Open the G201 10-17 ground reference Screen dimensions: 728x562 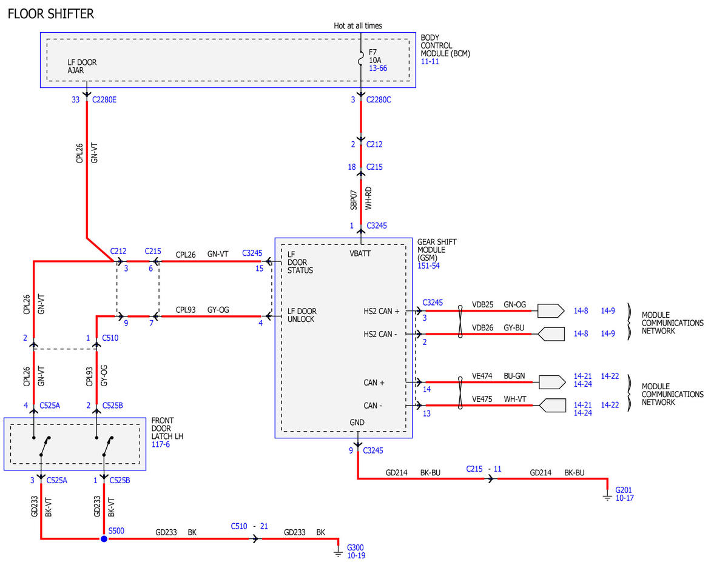(625, 498)
